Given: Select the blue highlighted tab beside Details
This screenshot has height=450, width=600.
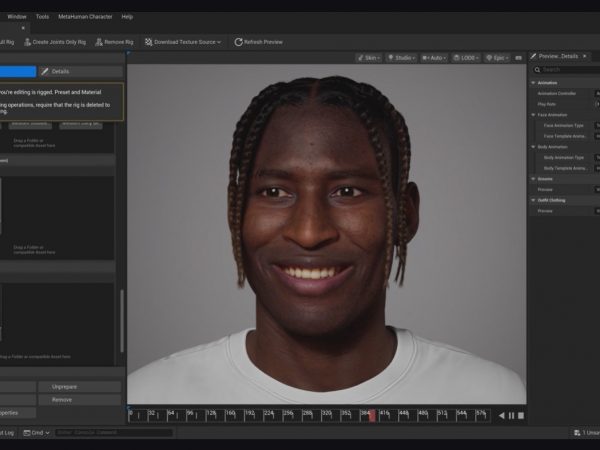Looking at the screenshot, I should pos(18,71).
